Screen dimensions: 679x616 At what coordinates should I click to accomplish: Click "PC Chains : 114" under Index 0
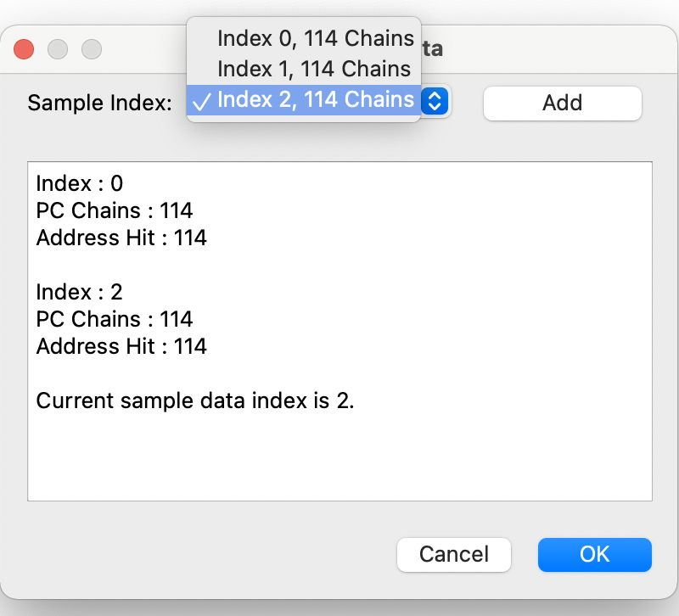pyautogui.click(x=115, y=210)
